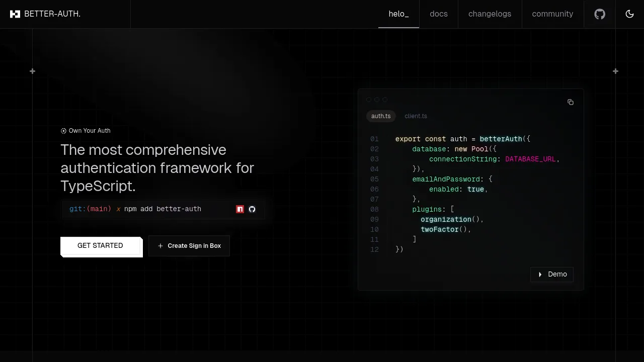Click the emailAndPassword code line
The width and height of the screenshot is (644, 362).
tap(452, 179)
